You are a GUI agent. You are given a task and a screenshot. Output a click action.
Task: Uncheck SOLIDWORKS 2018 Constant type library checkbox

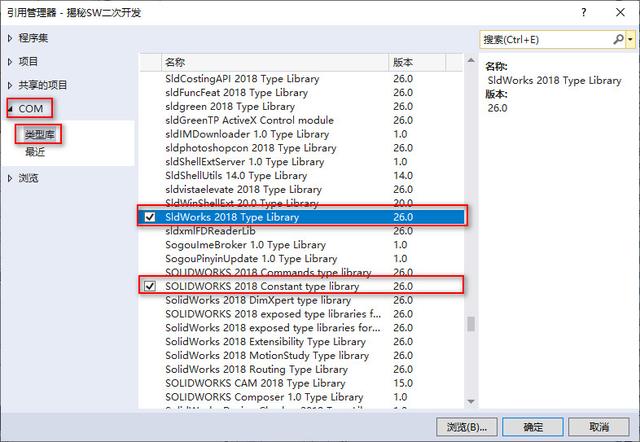150,286
